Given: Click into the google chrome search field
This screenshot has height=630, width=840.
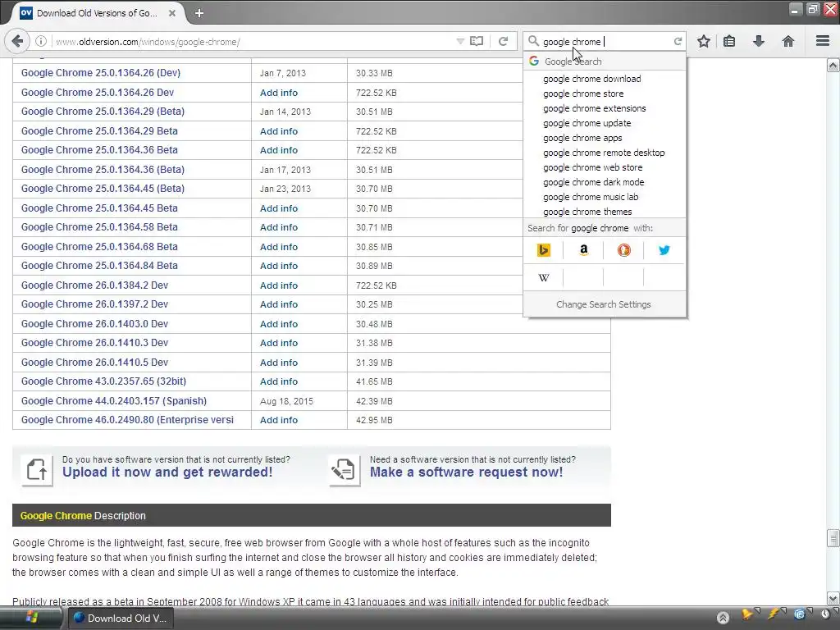Looking at the screenshot, I should (605, 41).
